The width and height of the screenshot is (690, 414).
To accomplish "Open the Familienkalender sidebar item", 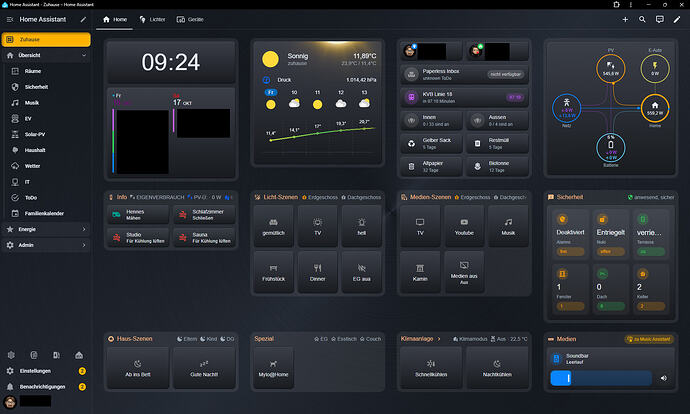I will coord(46,213).
